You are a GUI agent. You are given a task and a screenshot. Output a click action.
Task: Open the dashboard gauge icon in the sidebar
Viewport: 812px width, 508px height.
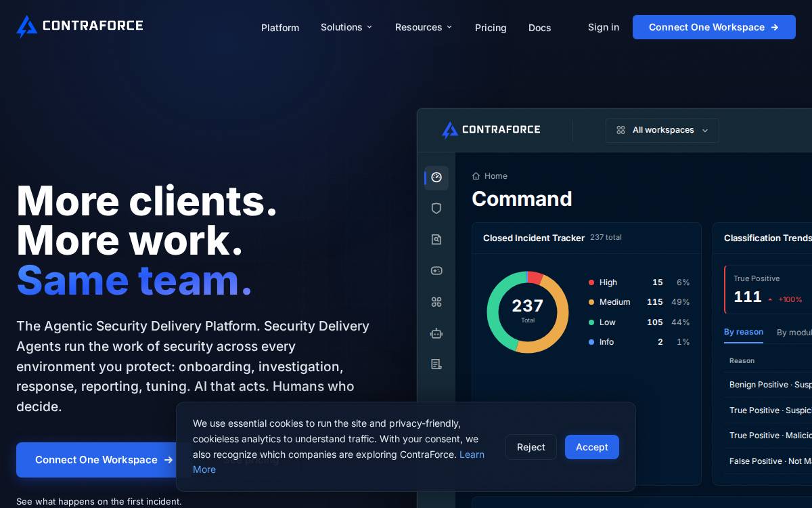click(436, 177)
